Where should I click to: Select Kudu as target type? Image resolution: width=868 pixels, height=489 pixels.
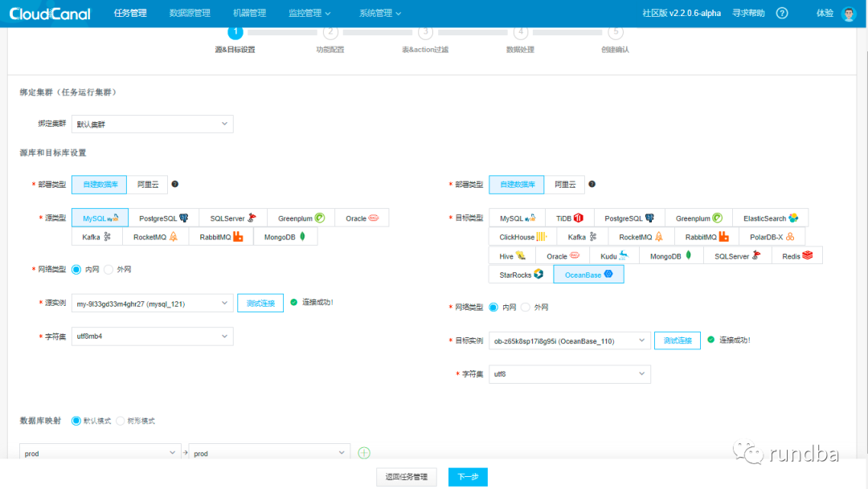click(x=615, y=256)
